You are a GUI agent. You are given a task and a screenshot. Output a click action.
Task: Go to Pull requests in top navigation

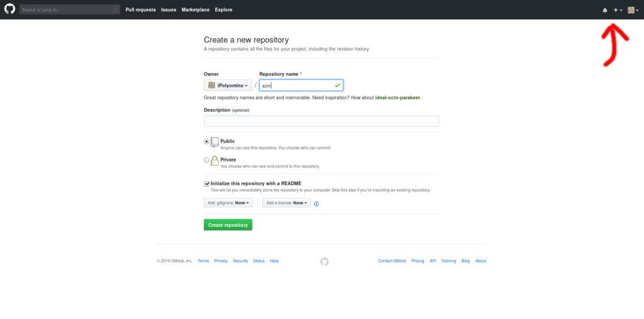140,10
